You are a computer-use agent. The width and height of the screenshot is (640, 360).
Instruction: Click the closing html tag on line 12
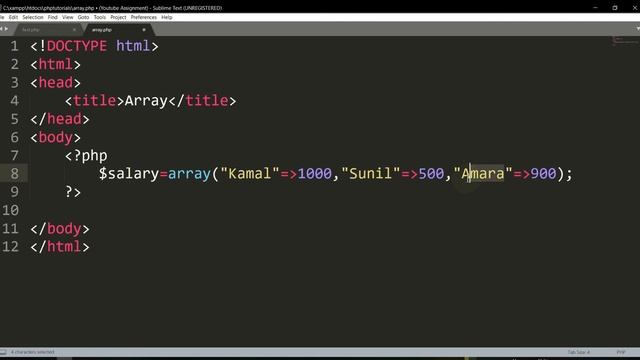[60, 247]
